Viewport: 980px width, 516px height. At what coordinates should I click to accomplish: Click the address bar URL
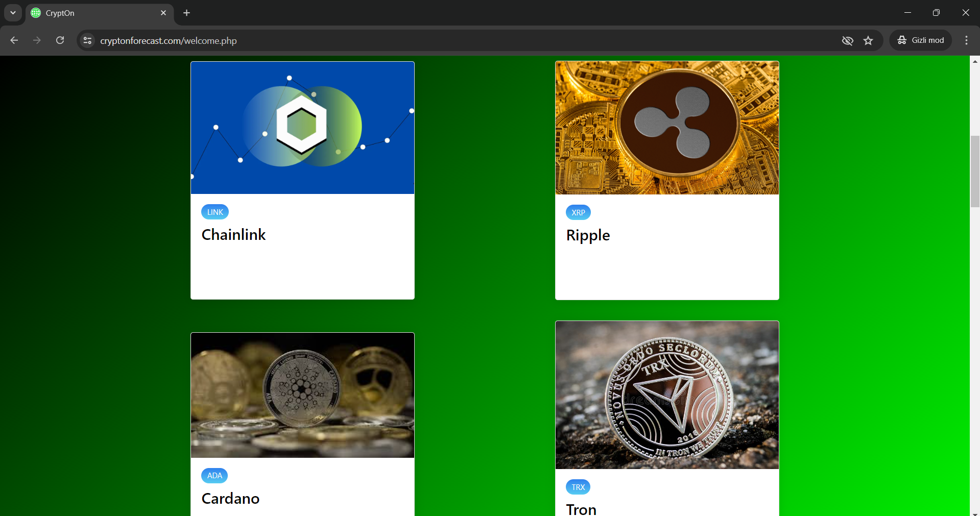coord(169,41)
